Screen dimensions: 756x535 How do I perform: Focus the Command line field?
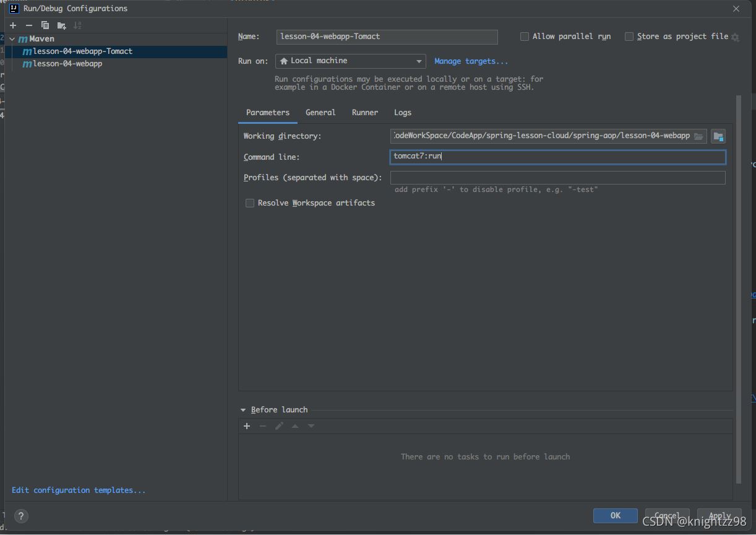click(x=558, y=157)
